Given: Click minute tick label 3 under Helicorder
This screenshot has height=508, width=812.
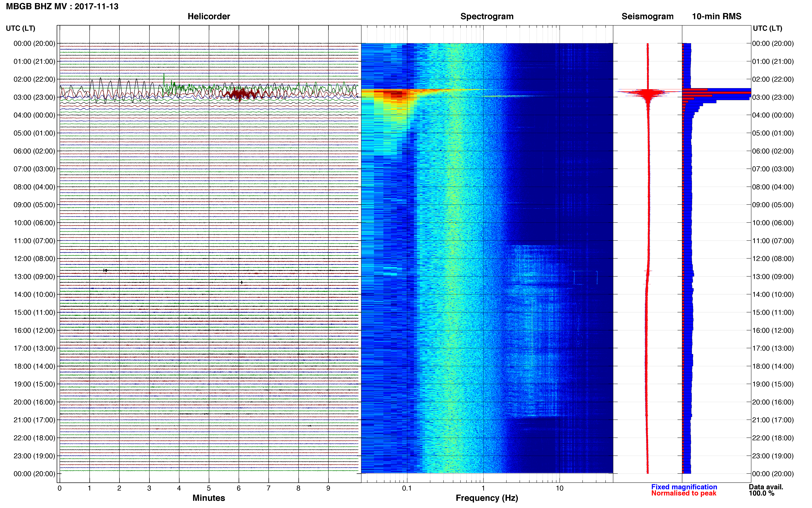Looking at the screenshot, I should [x=149, y=488].
